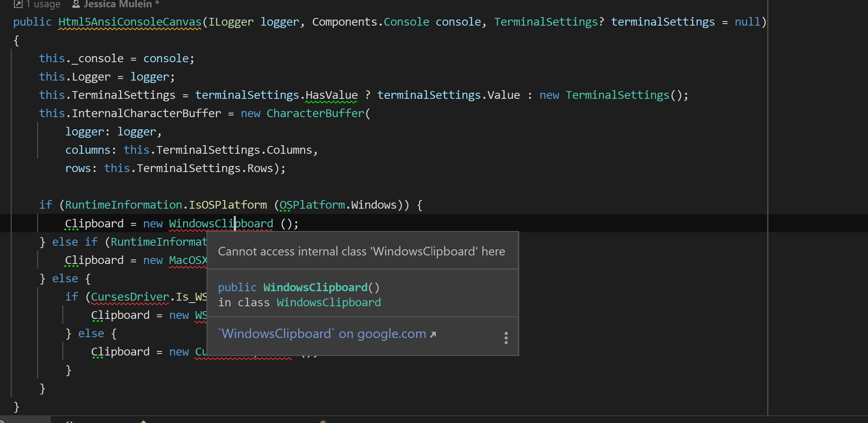Click the "null" default value
This screenshot has width=868, height=423.
coord(747,22)
